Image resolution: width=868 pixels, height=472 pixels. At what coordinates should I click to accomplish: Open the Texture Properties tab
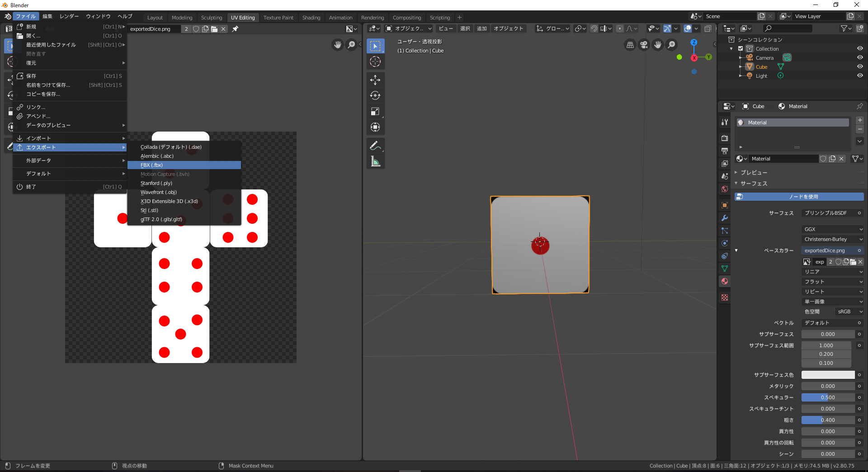[725, 297]
